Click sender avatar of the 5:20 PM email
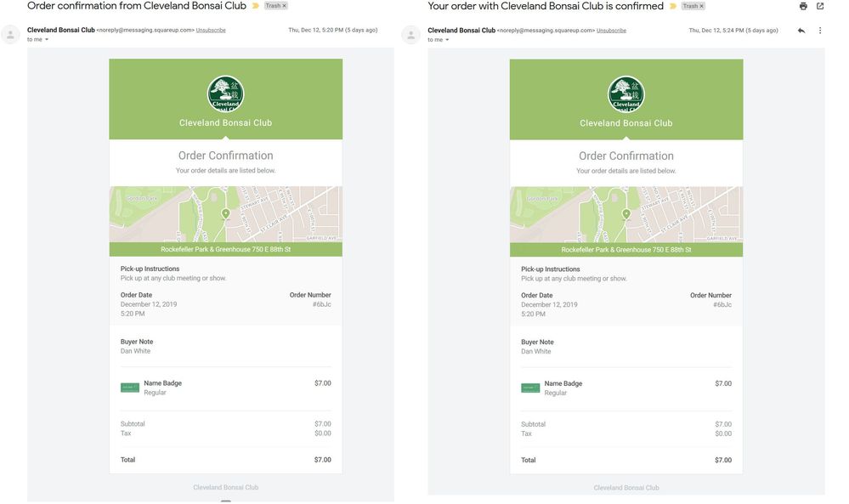 (x=11, y=35)
